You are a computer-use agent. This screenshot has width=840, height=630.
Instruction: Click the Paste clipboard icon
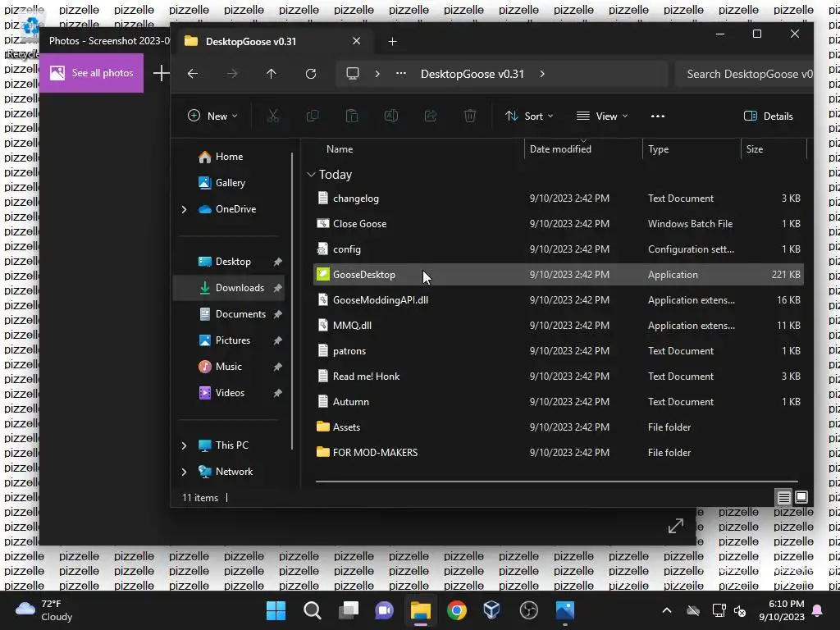tap(352, 116)
